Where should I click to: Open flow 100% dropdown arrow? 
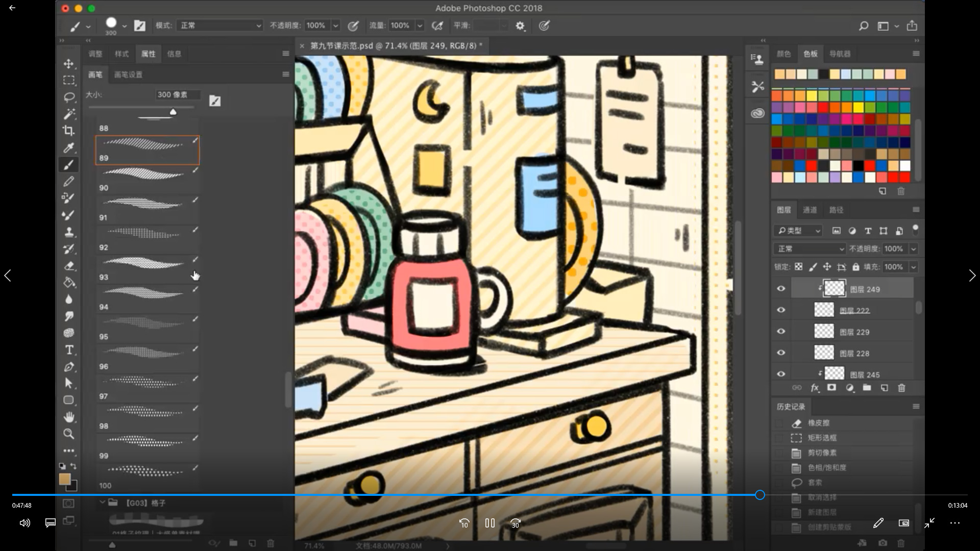tap(420, 26)
